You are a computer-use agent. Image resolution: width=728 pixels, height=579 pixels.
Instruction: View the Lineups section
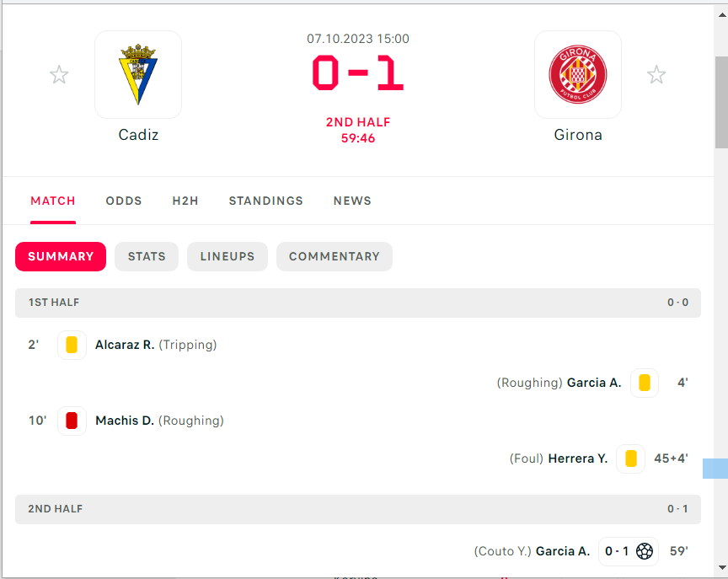[x=227, y=256]
